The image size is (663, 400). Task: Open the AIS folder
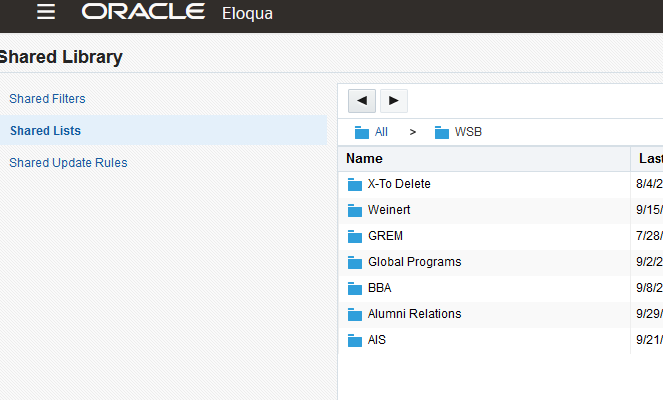click(376, 340)
